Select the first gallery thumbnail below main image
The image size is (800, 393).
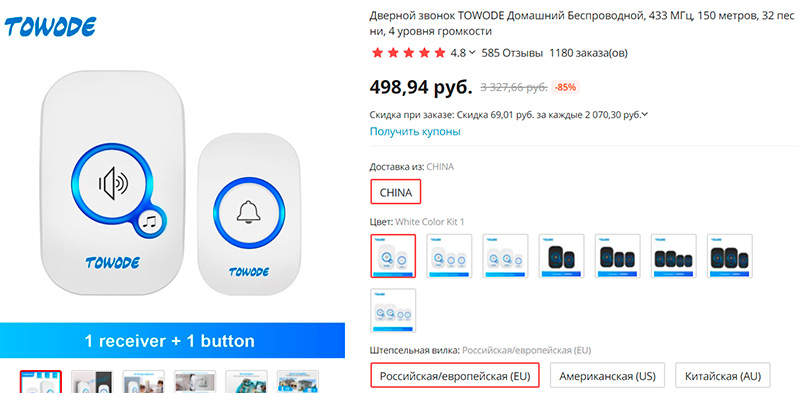[41, 381]
